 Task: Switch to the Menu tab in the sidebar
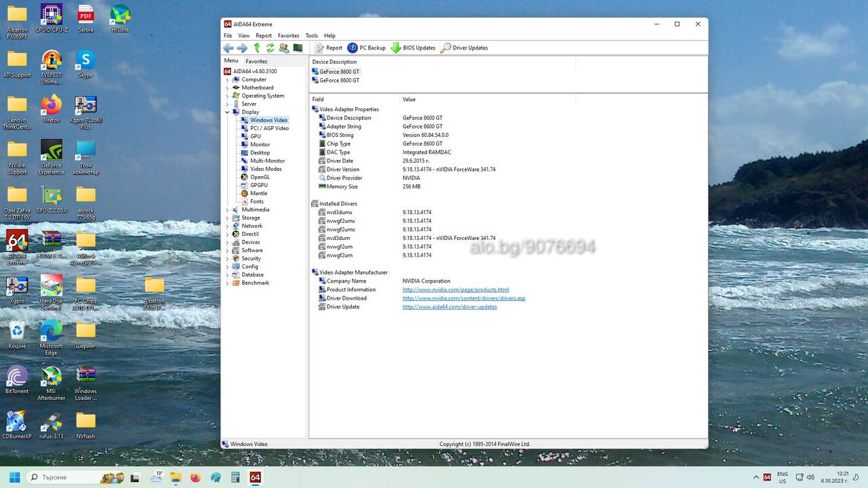(231, 60)
